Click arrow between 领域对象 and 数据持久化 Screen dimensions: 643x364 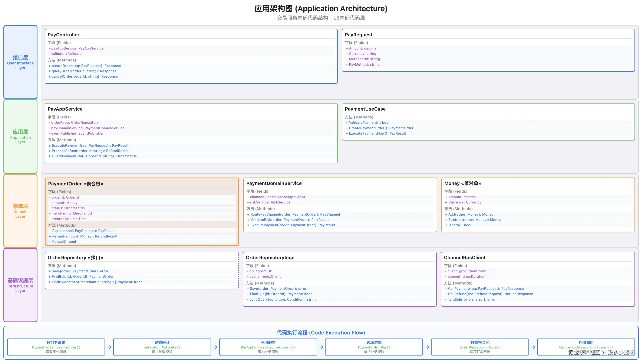click(427, 347)
